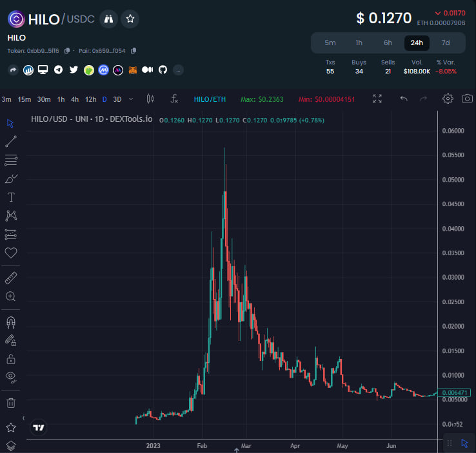The image size is (476, 453).
Task: Expand more time intervals dropdown
Action: 131,99
